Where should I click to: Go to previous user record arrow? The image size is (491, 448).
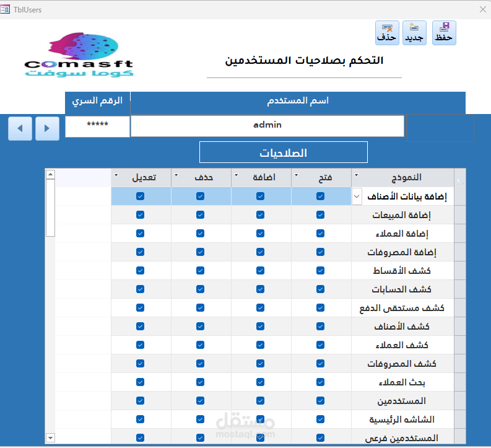(x=20, y=128)
